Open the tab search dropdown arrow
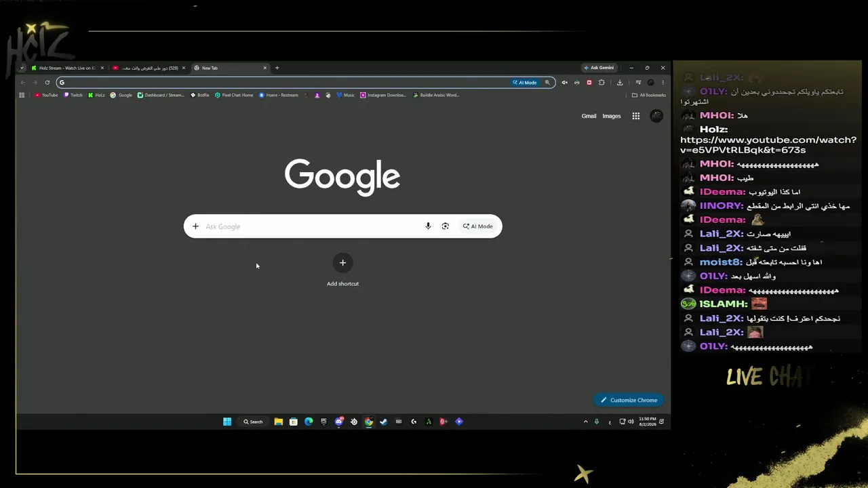 pos(22,68)
